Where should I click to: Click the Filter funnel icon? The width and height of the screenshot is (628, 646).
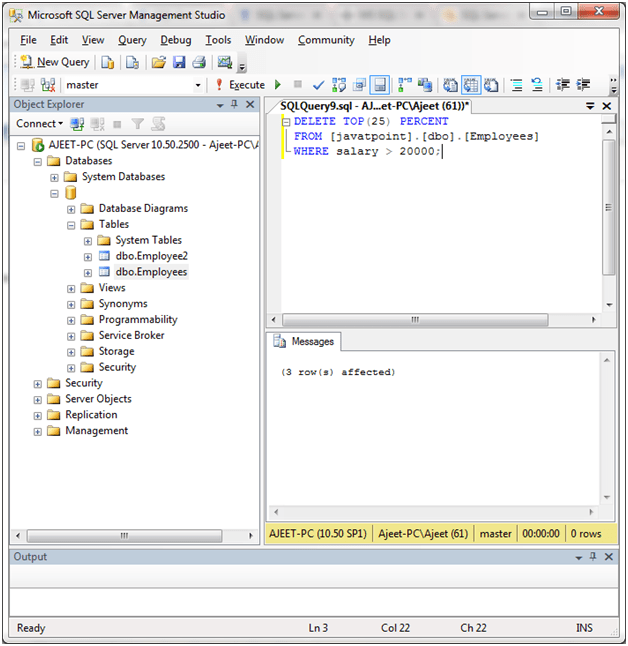point(138,124)
